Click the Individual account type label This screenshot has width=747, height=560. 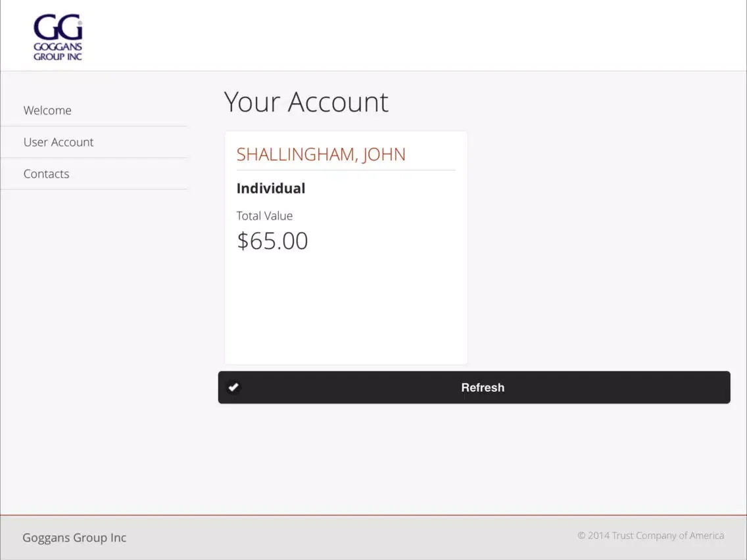(271, 189)
